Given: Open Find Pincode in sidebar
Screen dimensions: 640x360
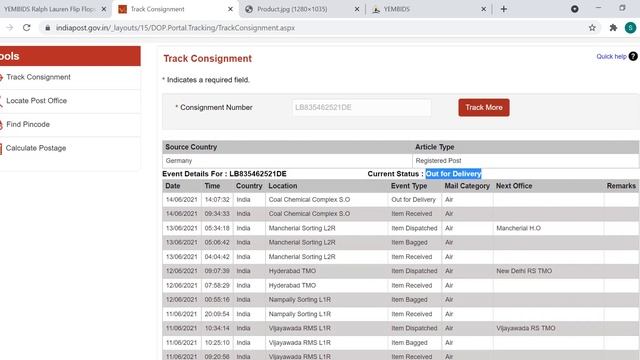Looking at the screenshot, I should [28, 124].
